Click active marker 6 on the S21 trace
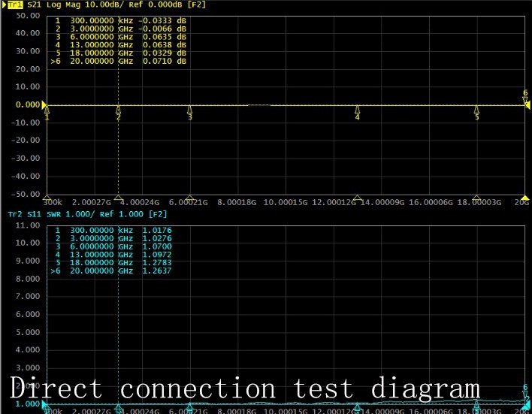The height and width of the screenshot is (414, 532). click(x=525, y=97)
